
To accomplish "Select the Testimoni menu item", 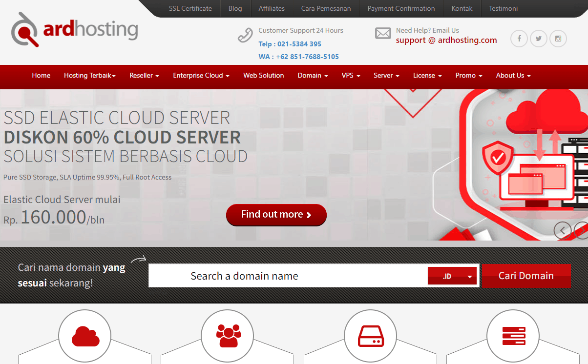I will click(x=504, y=8).
